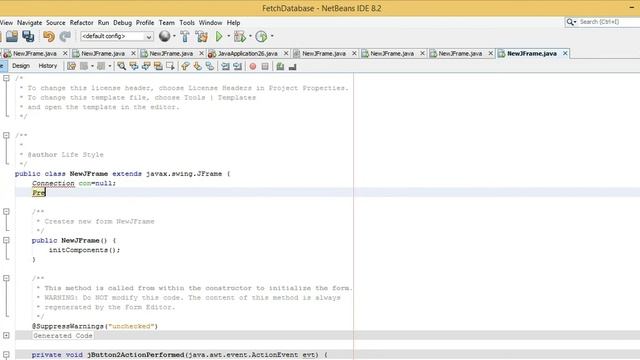Image resolution: width=640 pixels, height=360 pixels.
Task: Build the project with the hammer icon
Action: [185, 36]
